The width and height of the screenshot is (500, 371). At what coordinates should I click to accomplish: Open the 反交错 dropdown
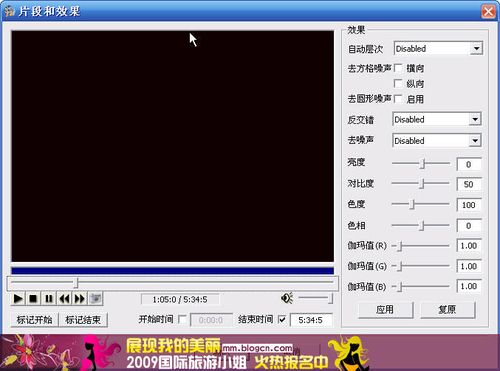[475, 119]
